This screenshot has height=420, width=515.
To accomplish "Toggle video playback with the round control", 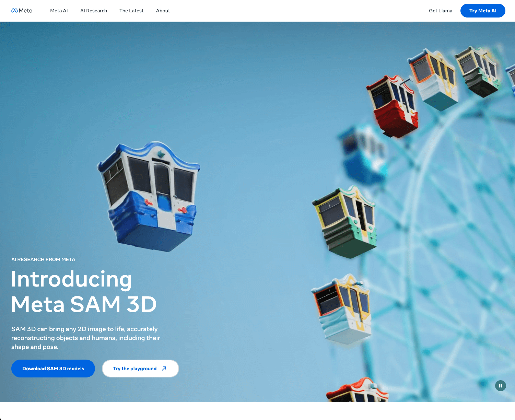I will pos(500,386).
